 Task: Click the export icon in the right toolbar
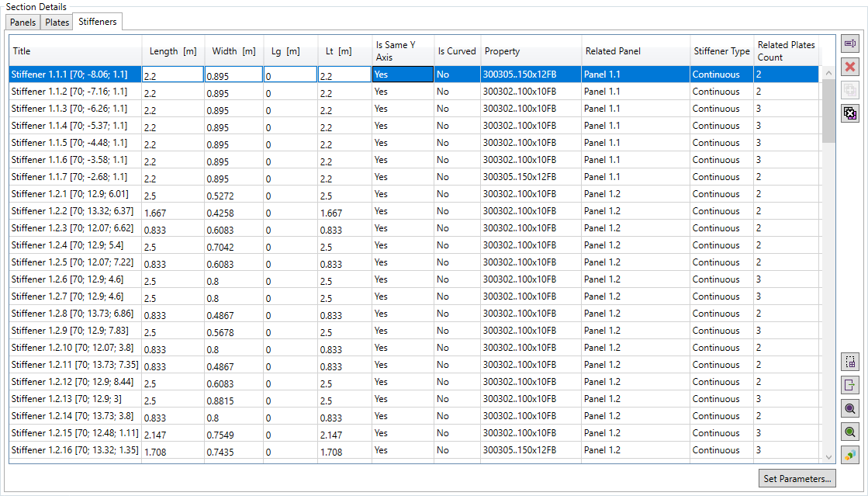click(x=849, y=385)
